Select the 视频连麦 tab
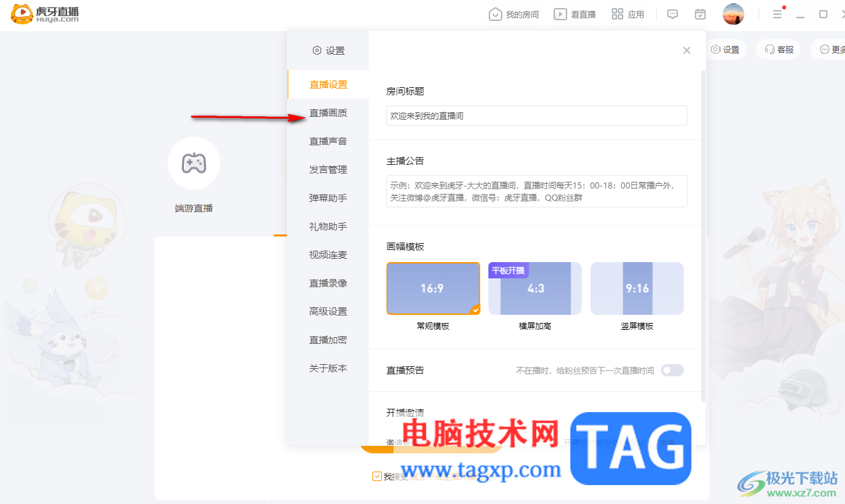This screenshot has height=504, width=845. [x=328, y=255]
